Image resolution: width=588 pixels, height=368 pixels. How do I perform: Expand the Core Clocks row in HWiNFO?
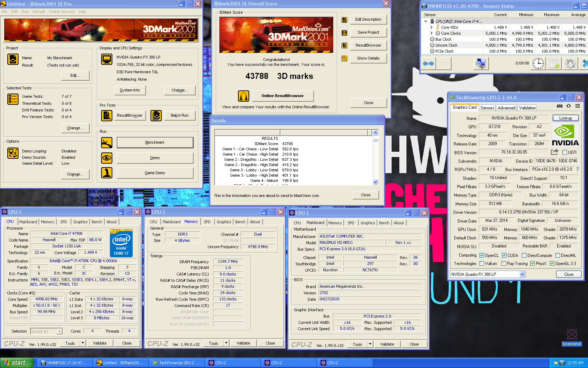[x=432, y=33]
